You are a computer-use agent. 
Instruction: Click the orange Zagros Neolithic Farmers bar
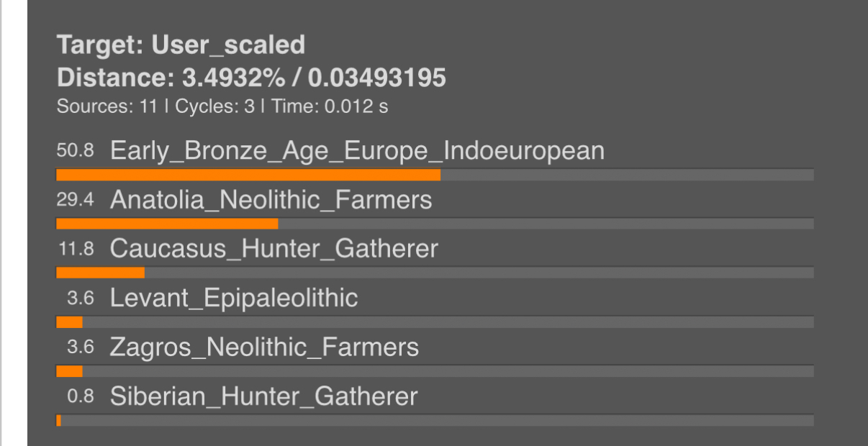(x=69, y=371)
